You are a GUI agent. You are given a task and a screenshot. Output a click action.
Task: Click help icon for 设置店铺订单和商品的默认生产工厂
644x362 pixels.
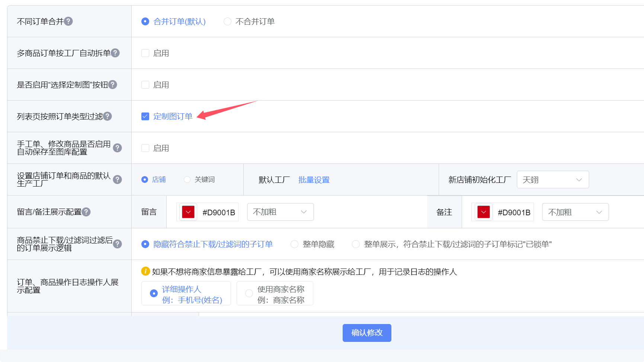pyautogui.click(x=117, y=180)
